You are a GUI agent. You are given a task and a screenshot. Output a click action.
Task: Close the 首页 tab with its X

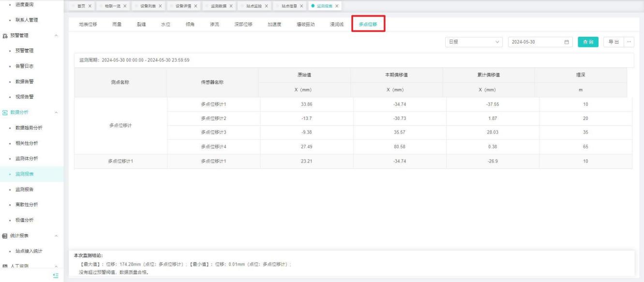[90, 6]
